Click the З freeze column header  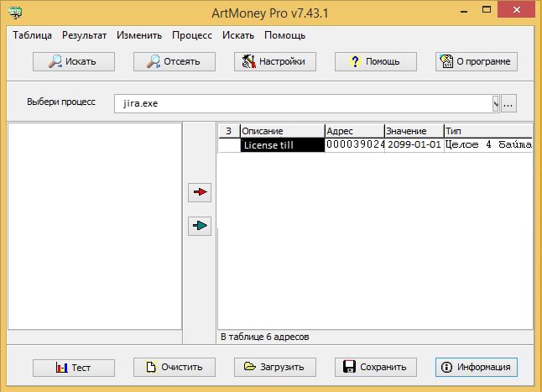(229, 131)
